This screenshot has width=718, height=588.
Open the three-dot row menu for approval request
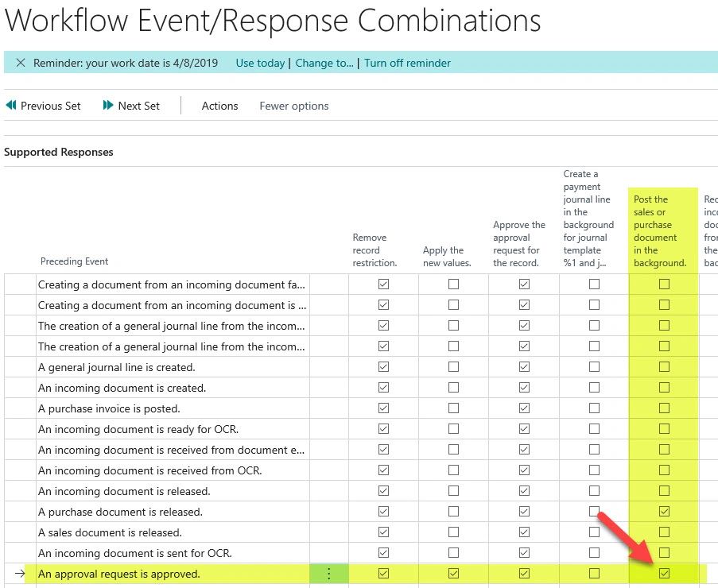click(329, 574)
